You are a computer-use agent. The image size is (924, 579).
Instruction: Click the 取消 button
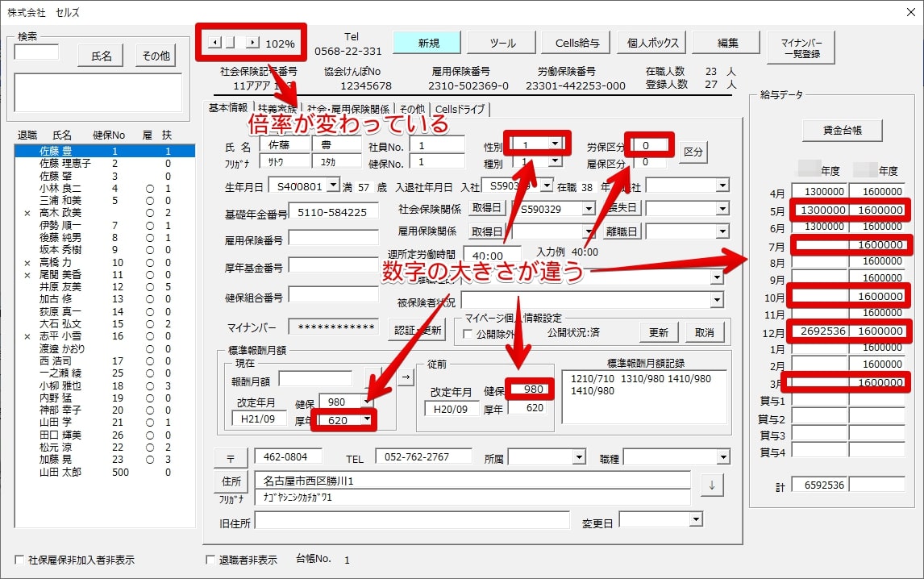pyautogui.click(x=704, y=332)
